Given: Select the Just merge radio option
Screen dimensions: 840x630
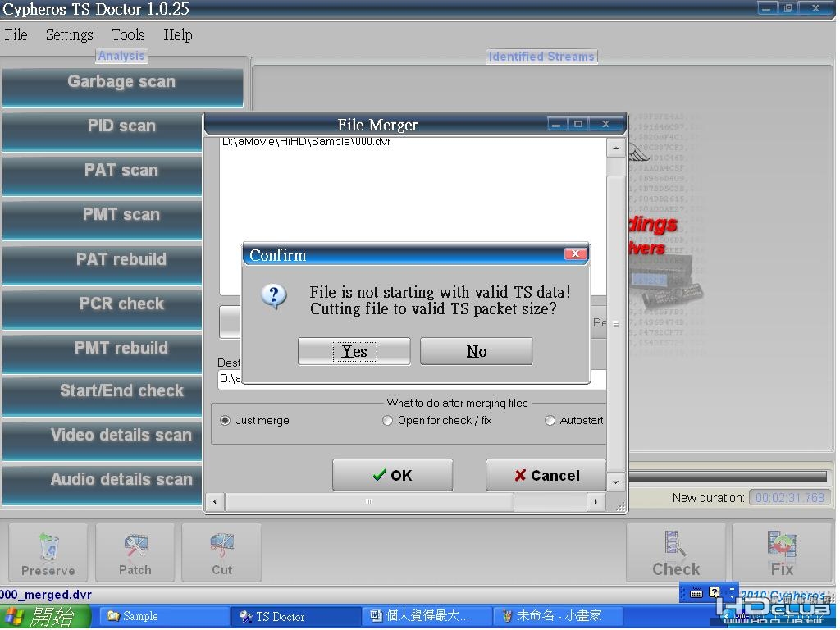Looking at the screenshot, I should point(225,421).
